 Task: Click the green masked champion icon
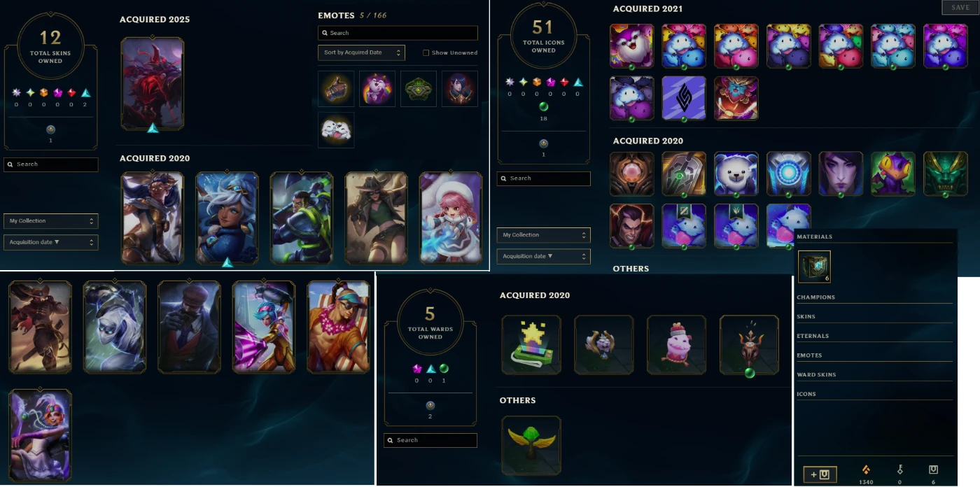coord(945,174)
